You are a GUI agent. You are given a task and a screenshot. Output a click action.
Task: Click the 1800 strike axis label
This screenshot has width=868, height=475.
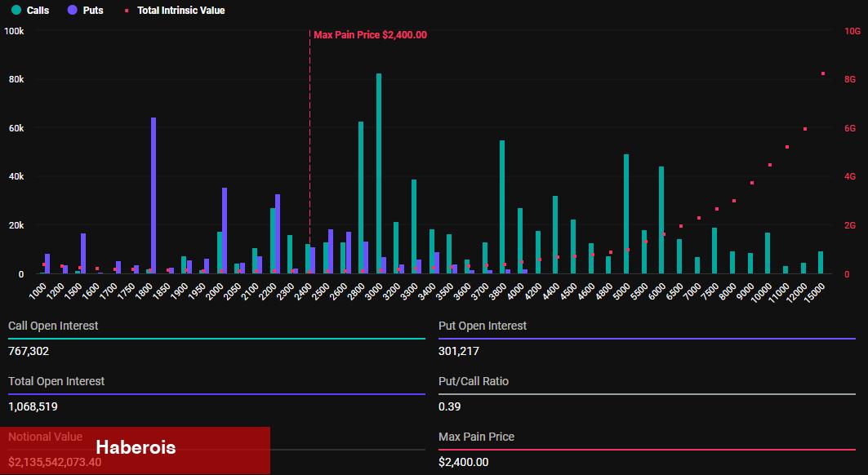point(144,291)
